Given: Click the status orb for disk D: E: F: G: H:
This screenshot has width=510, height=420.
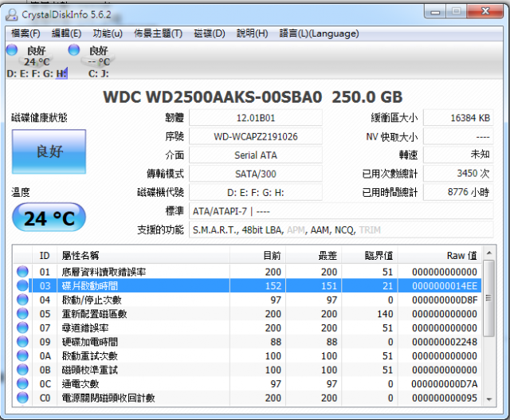Looking at the screenshot, I should [x=12, y=49].
